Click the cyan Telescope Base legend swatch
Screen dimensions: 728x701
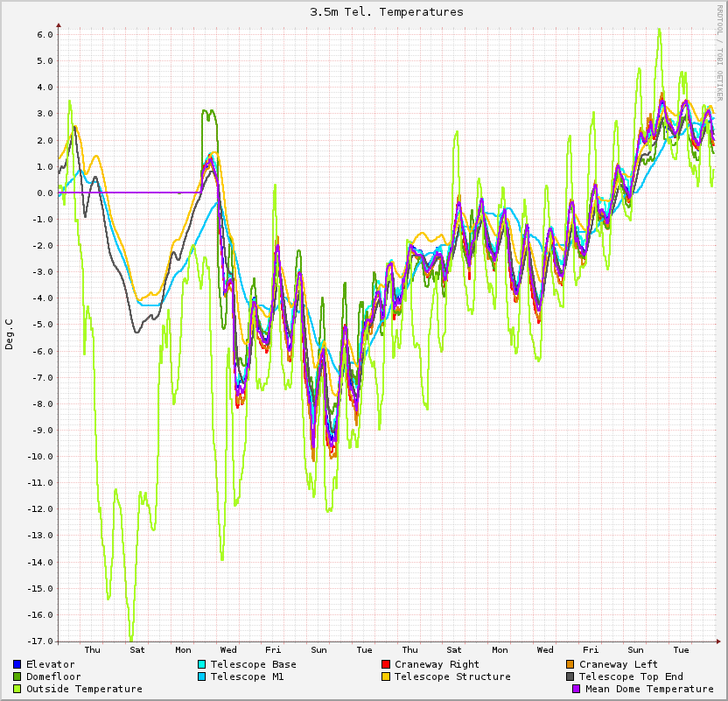click(x=202, y=665)
